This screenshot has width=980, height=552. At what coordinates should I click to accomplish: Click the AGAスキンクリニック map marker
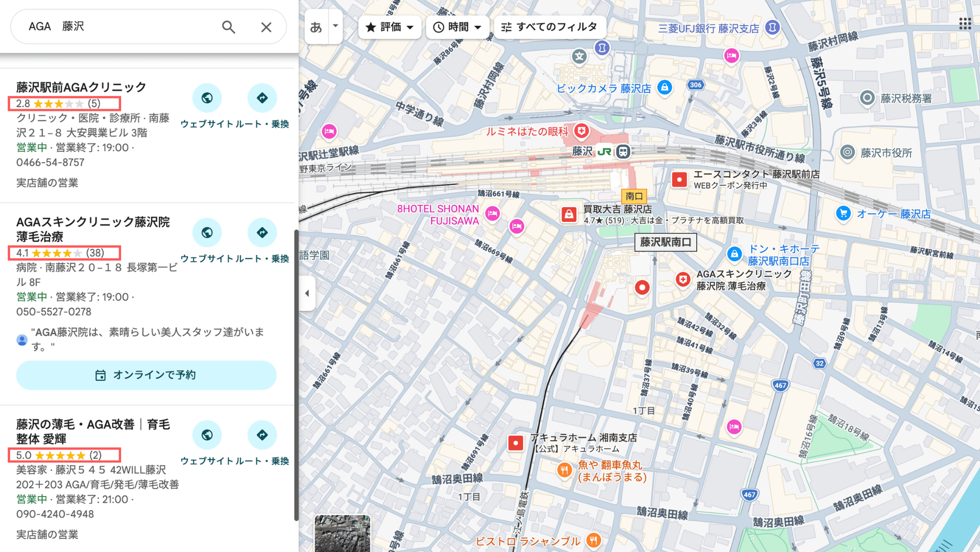click(x=683, y=280)
